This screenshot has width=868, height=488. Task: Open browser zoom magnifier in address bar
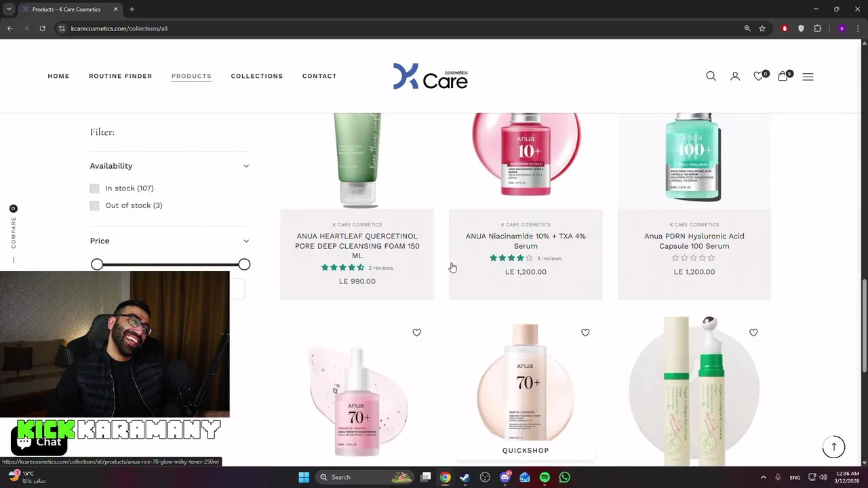point(747,28)
